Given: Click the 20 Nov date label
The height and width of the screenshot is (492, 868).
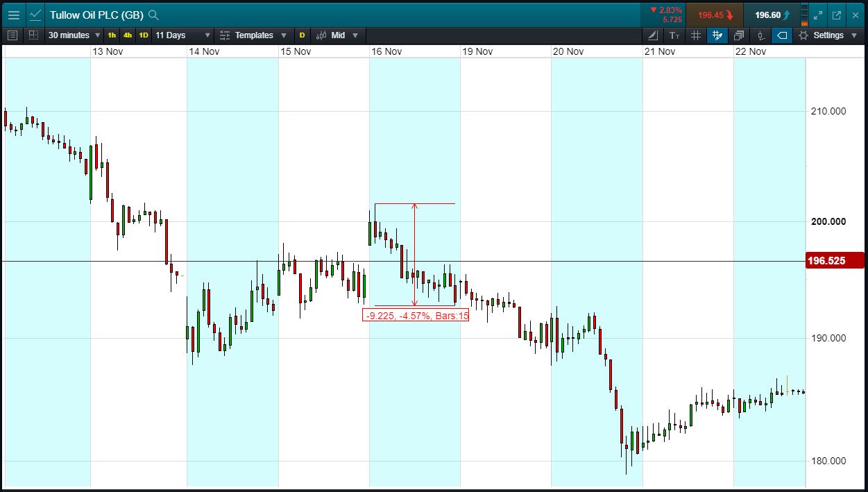Looking at the screenshot, I should tap(568, 51).
